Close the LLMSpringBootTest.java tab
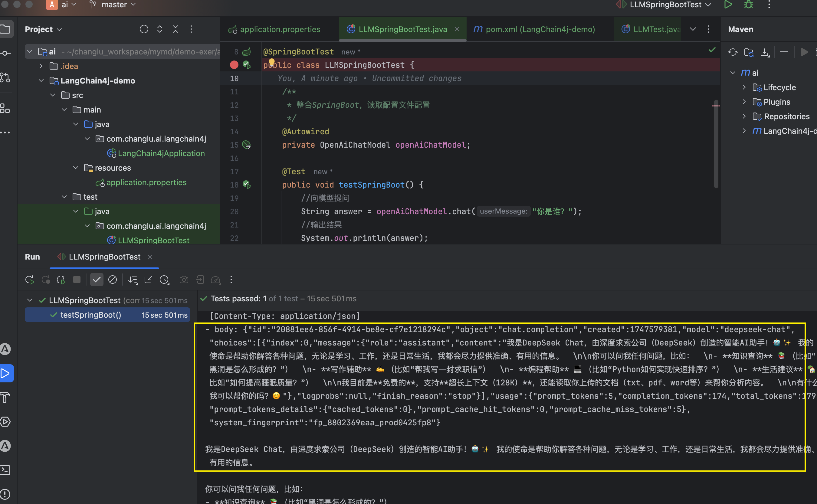The image size is (817, 504). coord(457,29)
